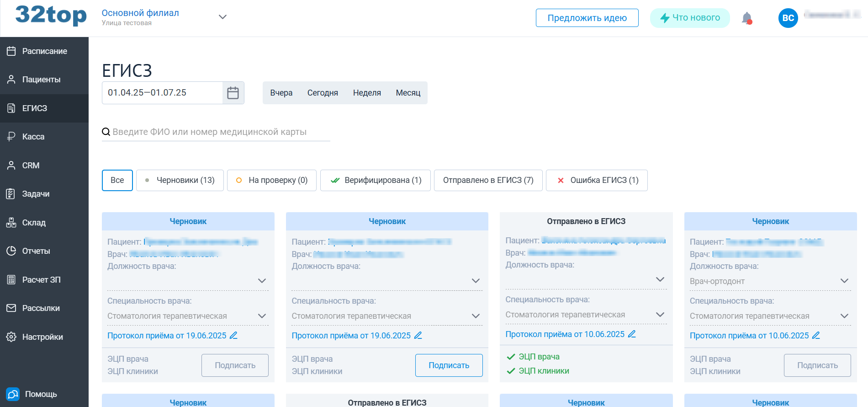Screen dimensions: 868x407
Task: Click the lightning icon in Что нового
Action: pos(665,18)
